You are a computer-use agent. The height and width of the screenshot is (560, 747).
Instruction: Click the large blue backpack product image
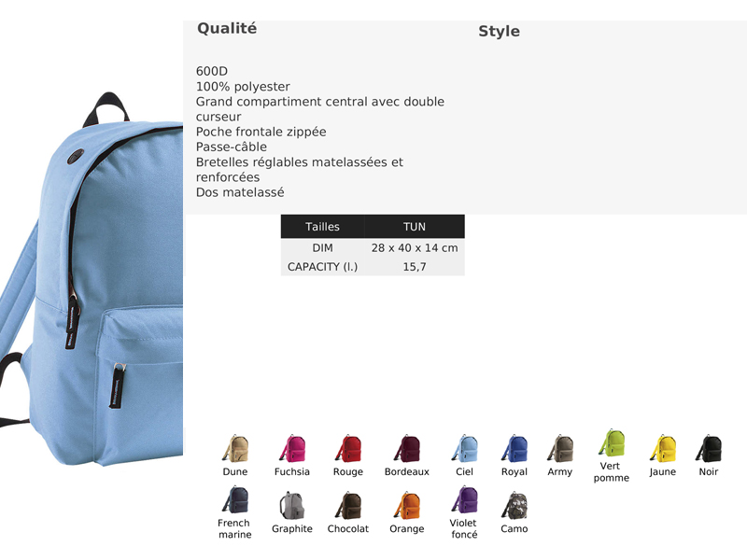pos(92,278)
